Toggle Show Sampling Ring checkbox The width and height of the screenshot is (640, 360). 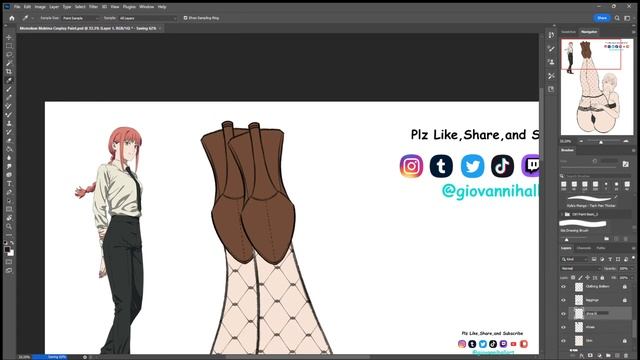pos(185,18)
